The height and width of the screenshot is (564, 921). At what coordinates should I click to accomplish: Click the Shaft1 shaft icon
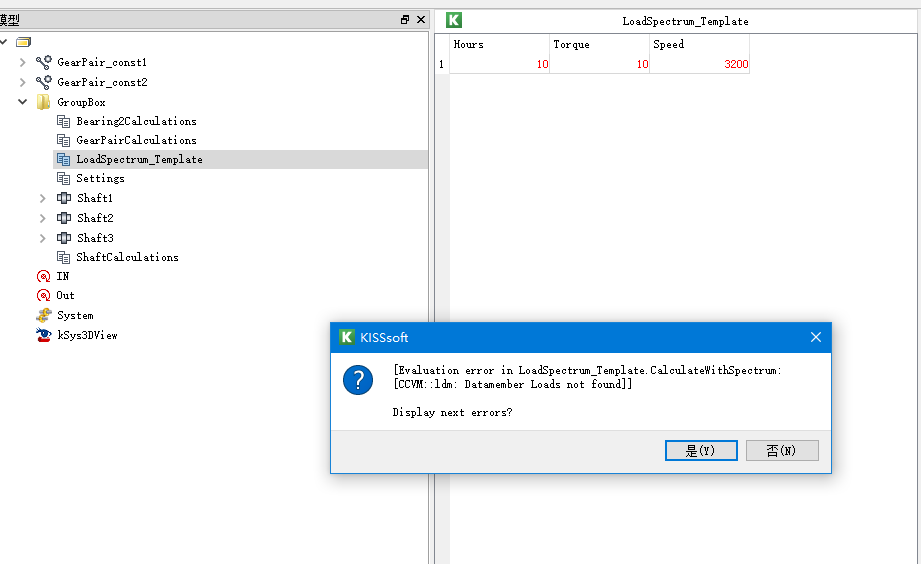pos(63,198)
